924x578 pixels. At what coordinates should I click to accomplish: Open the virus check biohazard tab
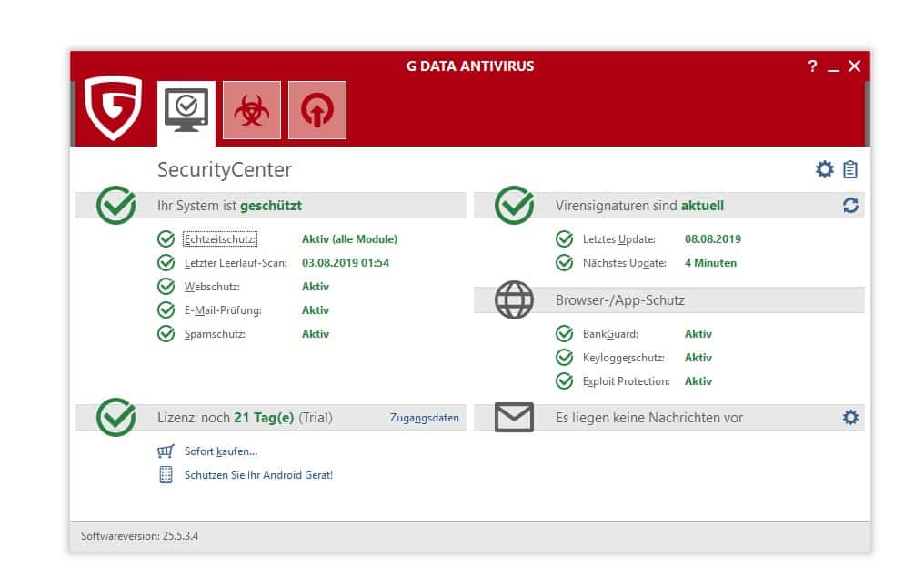(252, 111)
